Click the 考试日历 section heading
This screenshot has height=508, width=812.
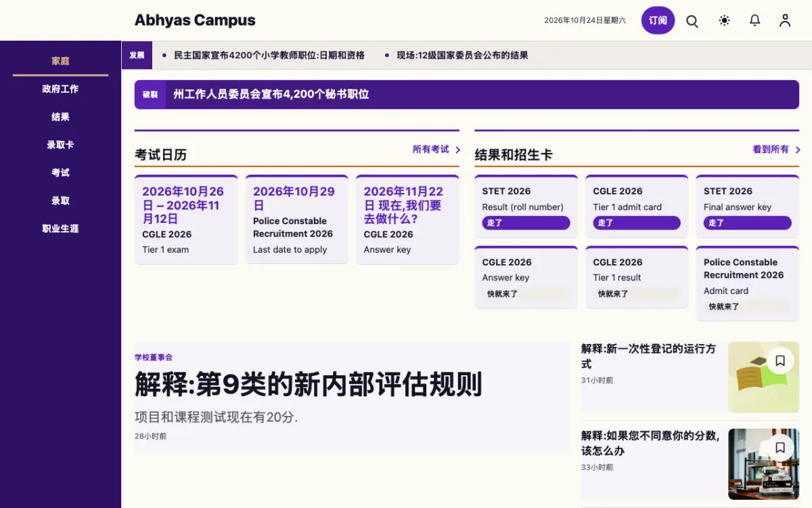160,155
